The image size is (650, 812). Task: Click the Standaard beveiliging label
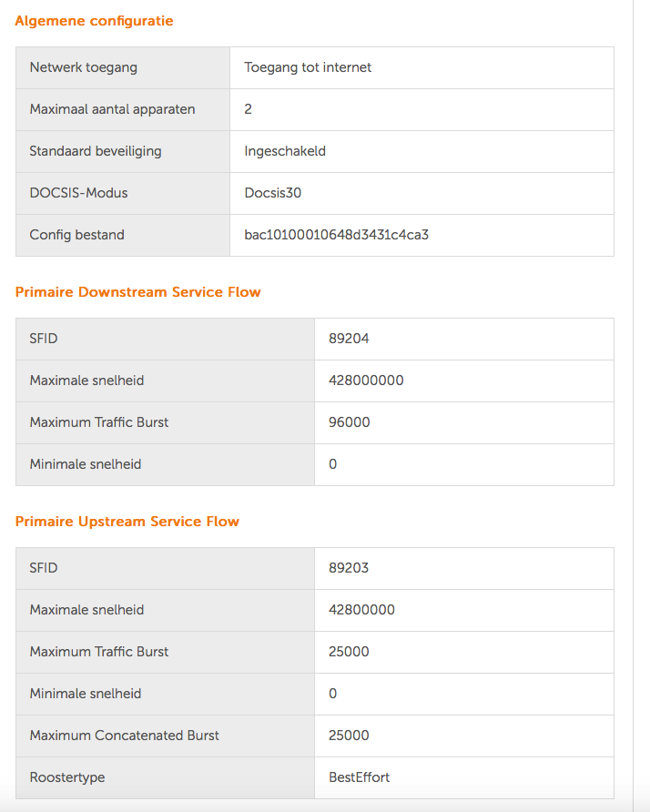coord(96,151)
